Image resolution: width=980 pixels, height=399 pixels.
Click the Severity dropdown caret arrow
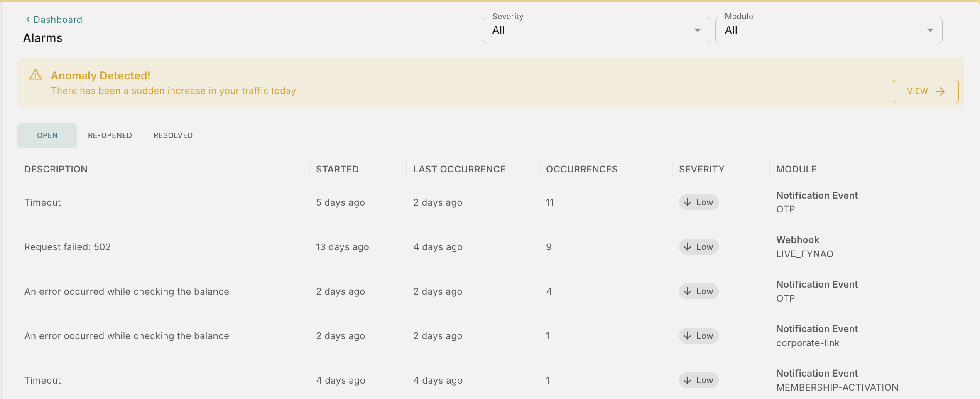698,30
